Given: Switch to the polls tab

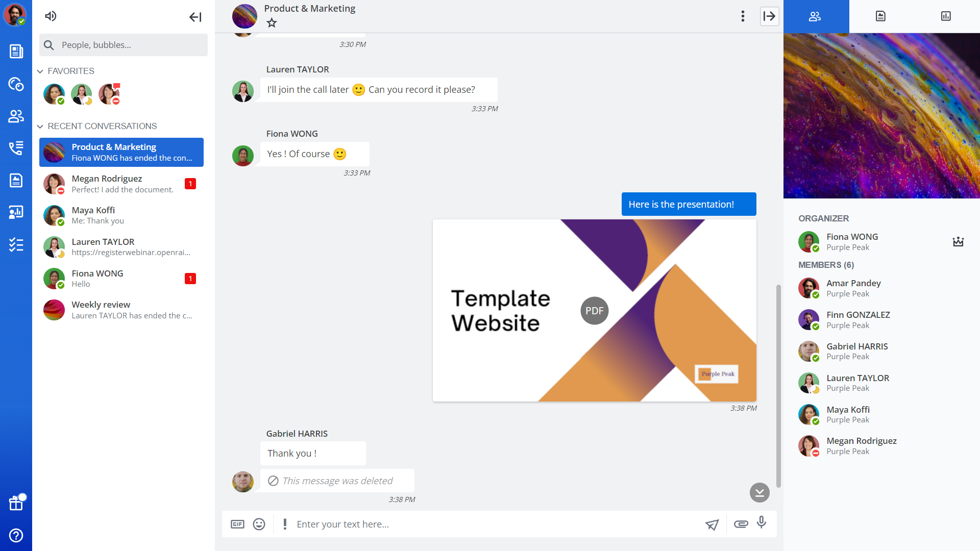Looking at the screenshot, I should click(946, 16).
